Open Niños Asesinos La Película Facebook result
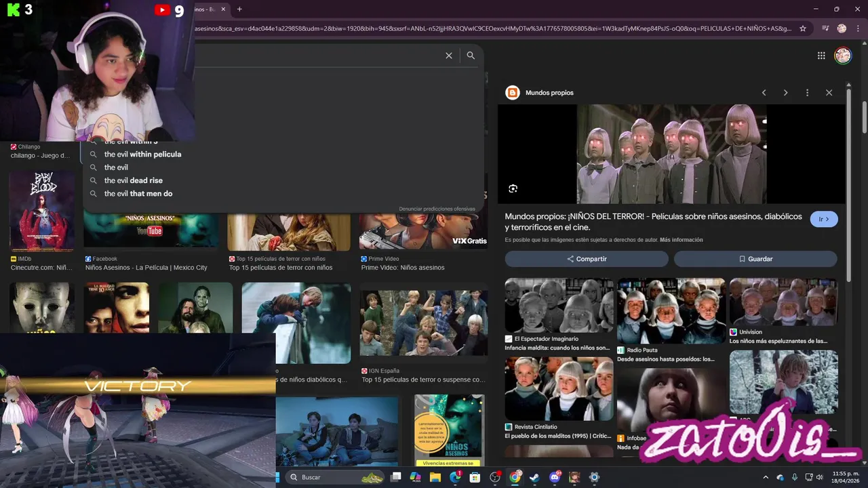The height and width of the screenshot is (488, 868). (146, 268)
